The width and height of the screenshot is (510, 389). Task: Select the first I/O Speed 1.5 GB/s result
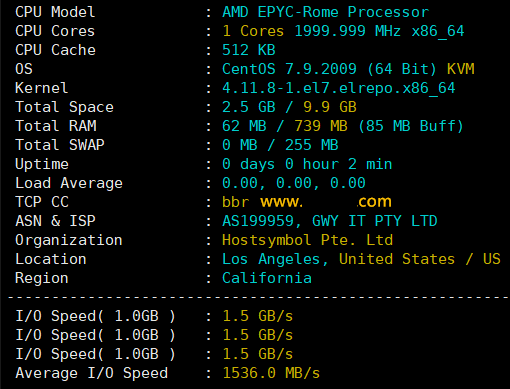(x=257, y=316)
